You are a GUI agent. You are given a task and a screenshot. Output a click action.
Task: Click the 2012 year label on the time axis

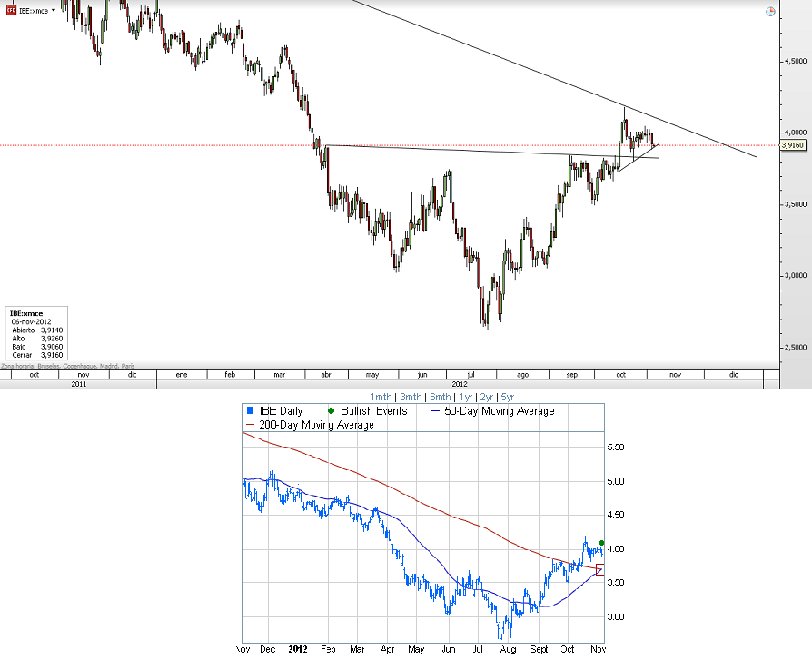pos(460,384)
